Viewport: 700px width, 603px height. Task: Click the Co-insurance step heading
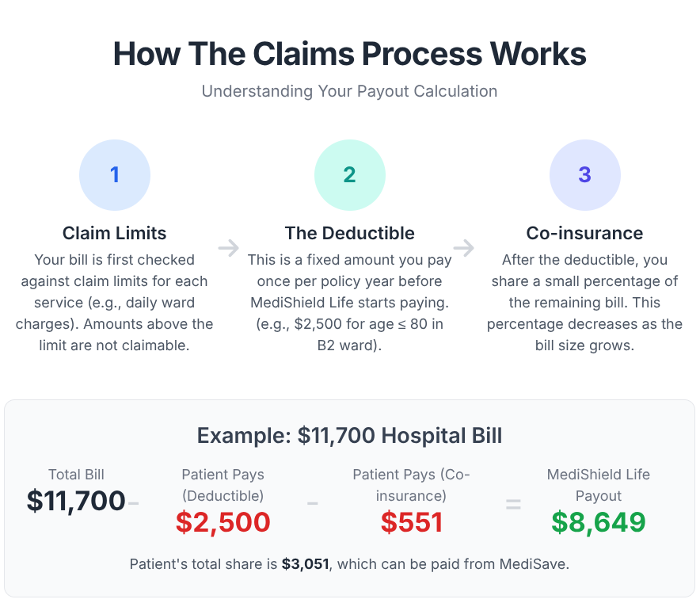point(584,233)
